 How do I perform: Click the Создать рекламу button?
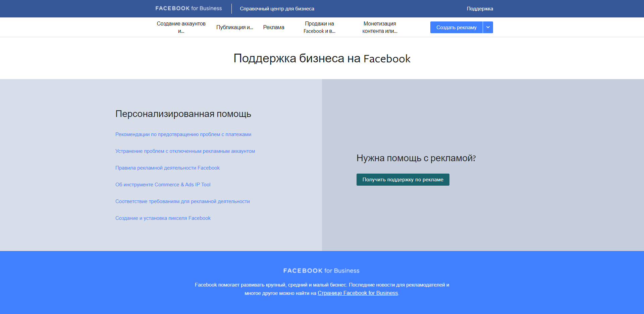tap(456, 27)
